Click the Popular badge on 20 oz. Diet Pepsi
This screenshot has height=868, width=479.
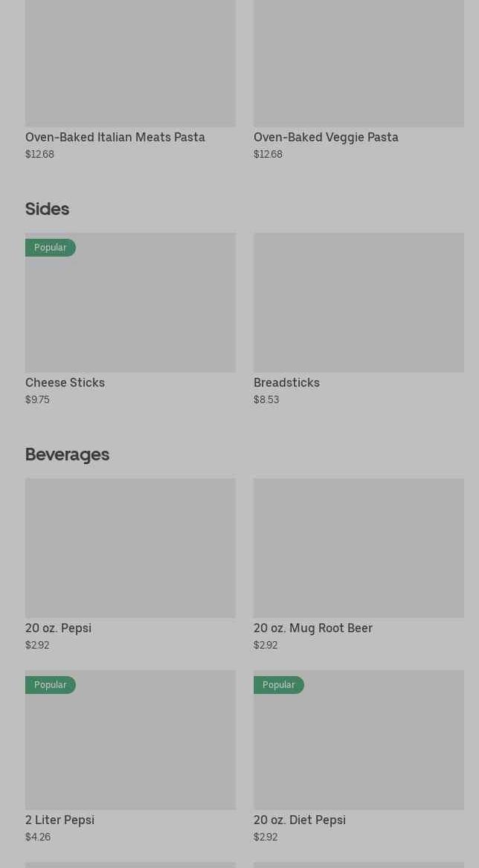278,685
